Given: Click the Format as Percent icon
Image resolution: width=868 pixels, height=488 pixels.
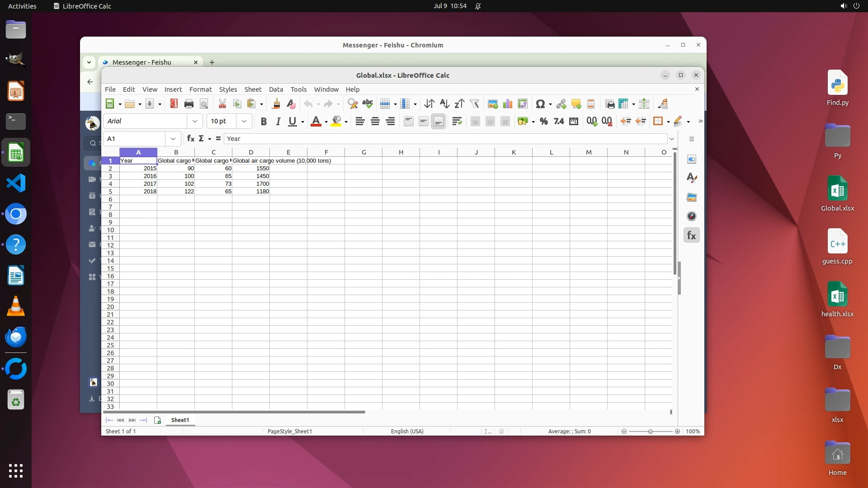Looking at the screenshot, I should click(544, 121).
